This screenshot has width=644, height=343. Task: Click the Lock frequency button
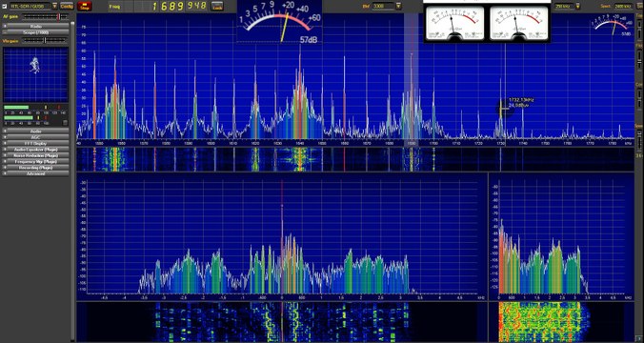[x=217, y=6]
